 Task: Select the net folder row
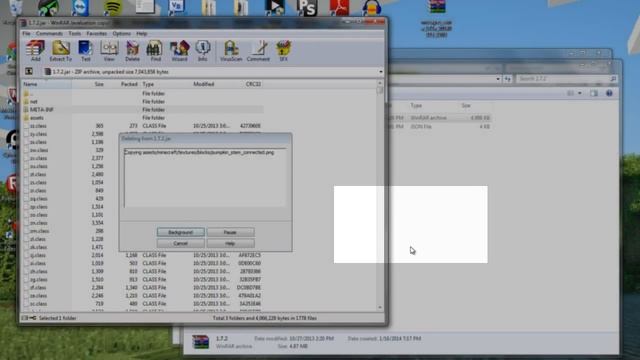[x=142, y=102]
